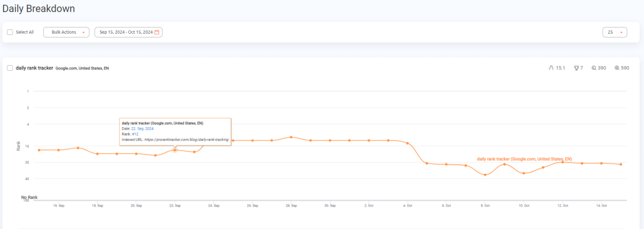This screenshot has height=229, width=644.
Task: Check the 'daily rank tracker' keyword checkbox
Action: (10, 68)
